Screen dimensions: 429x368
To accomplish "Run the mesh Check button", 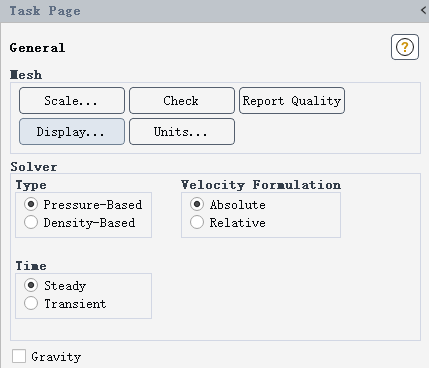I will 182,101.
